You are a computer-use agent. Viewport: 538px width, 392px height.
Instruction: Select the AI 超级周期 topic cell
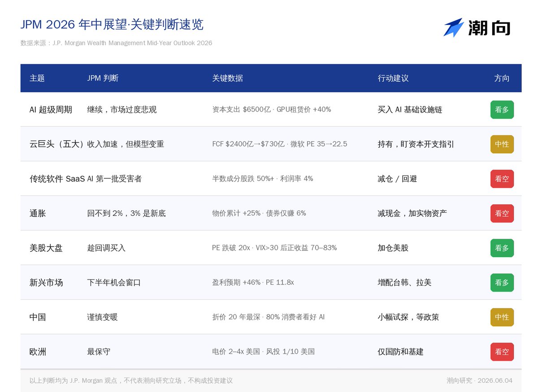coord(51,110)
